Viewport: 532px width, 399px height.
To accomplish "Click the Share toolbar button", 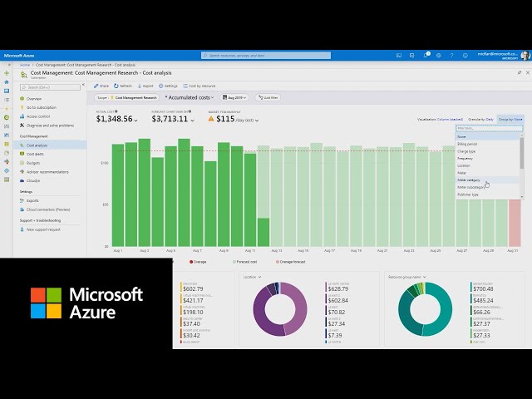I will pyautogui.click(x=101, y=86).
